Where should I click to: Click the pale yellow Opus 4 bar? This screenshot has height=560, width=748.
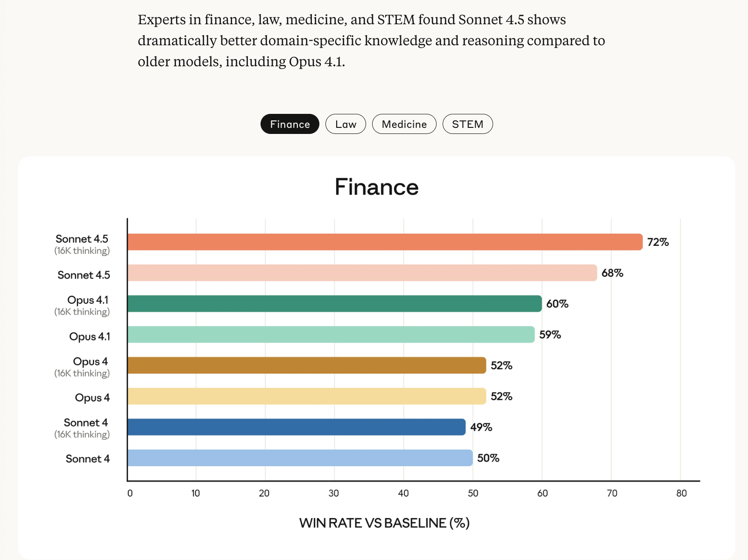306,396
